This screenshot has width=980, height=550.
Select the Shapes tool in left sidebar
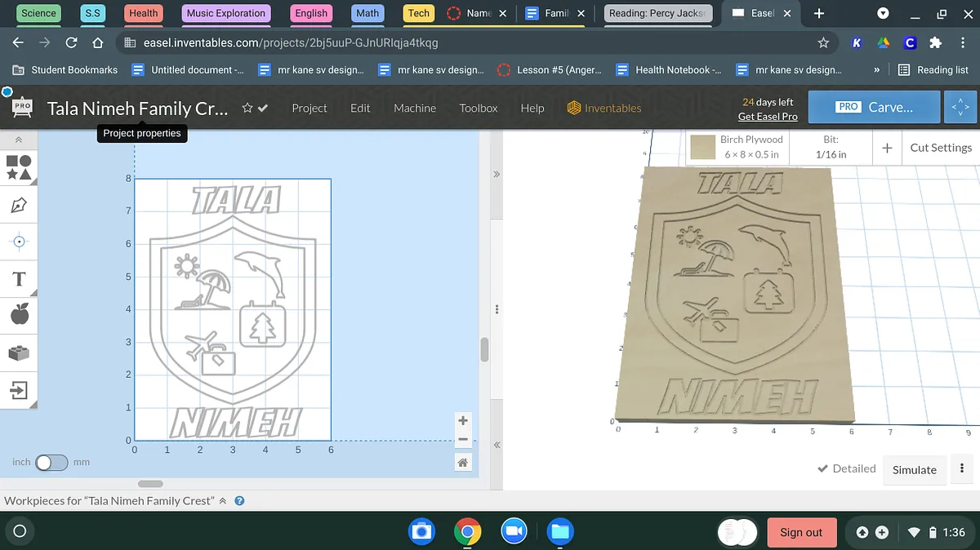[x=19, y=167]
